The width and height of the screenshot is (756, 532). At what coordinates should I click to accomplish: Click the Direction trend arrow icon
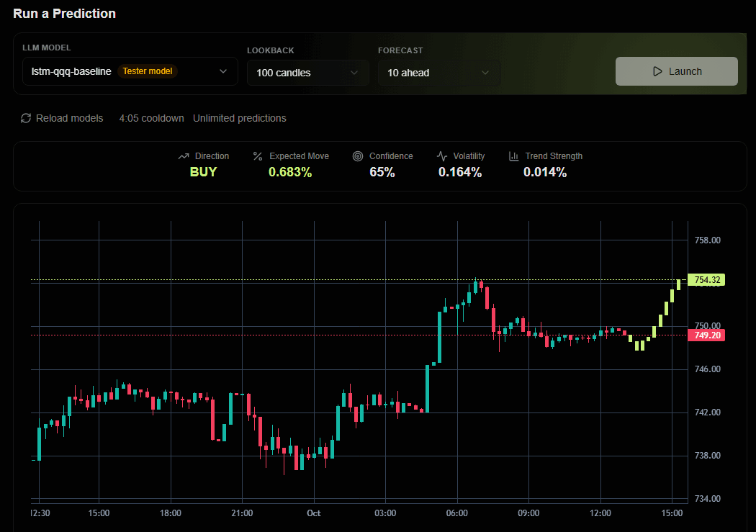click(x=184, y=156)
